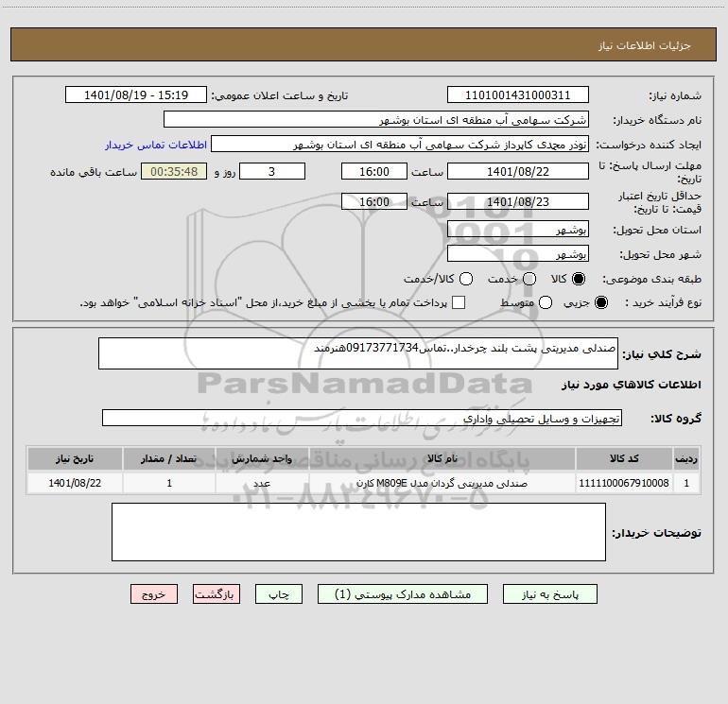This screenshot has height=704, width=728.
Task: Click the جزئیات اطلاعات نیاز header title
Action: coord(645,45)
